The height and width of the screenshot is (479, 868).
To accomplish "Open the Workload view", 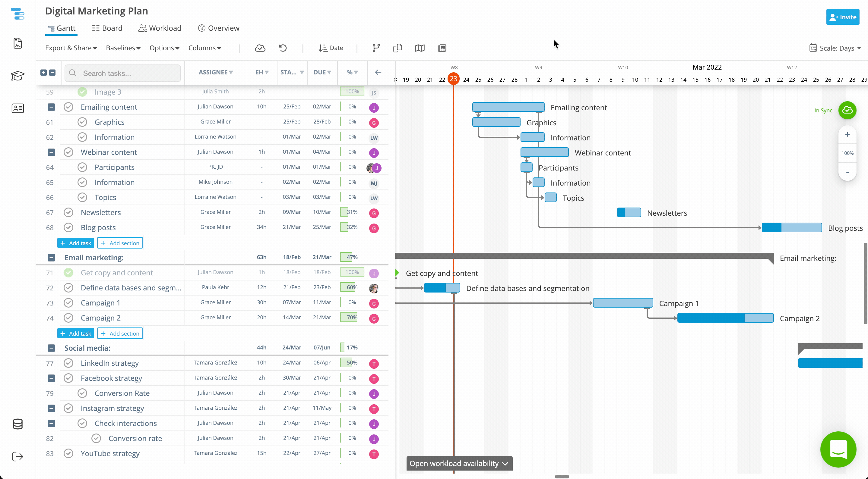I will click(160, 28).
